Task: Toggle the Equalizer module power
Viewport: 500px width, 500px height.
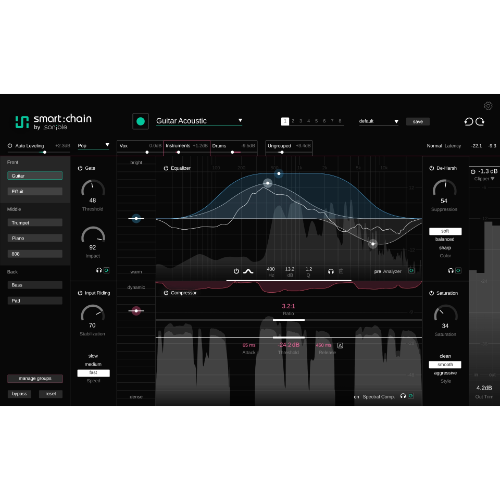Action: click(x=166, y=168)
